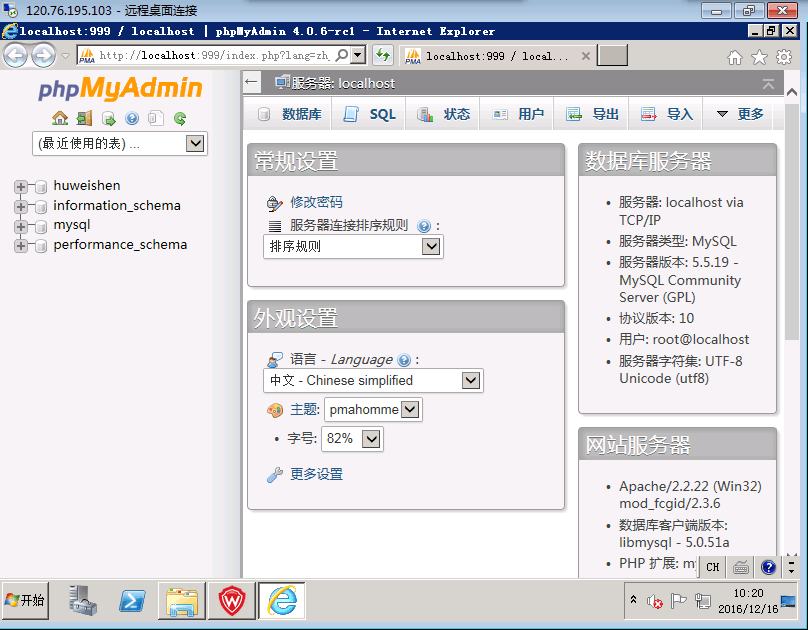
Task: Expand the information_schema database node
Action: pos(21,207)
